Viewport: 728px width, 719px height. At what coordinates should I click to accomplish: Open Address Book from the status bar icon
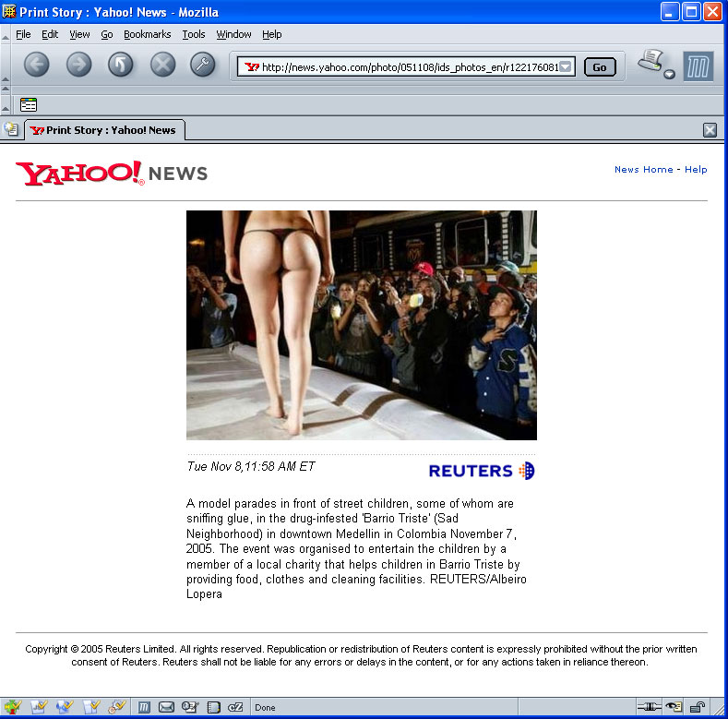213,707
